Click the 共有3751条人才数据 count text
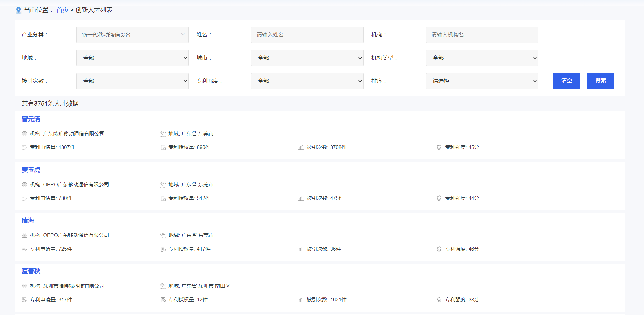The height and width of the screenshot is (315, 644). point(50,104)
